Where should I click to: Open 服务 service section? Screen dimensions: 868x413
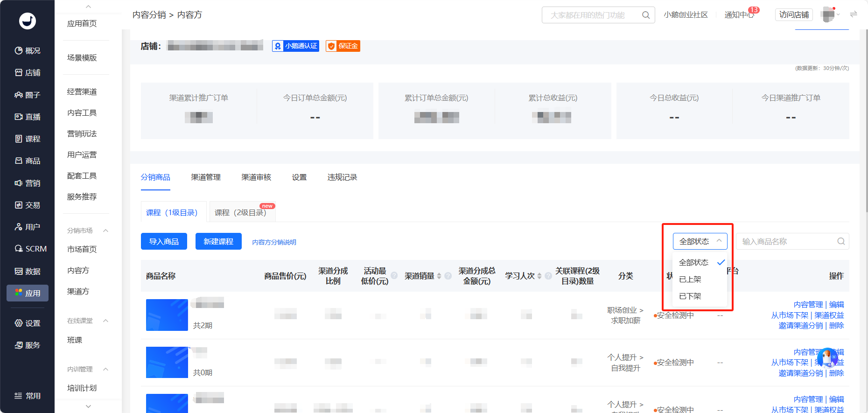tap(28, 345)
